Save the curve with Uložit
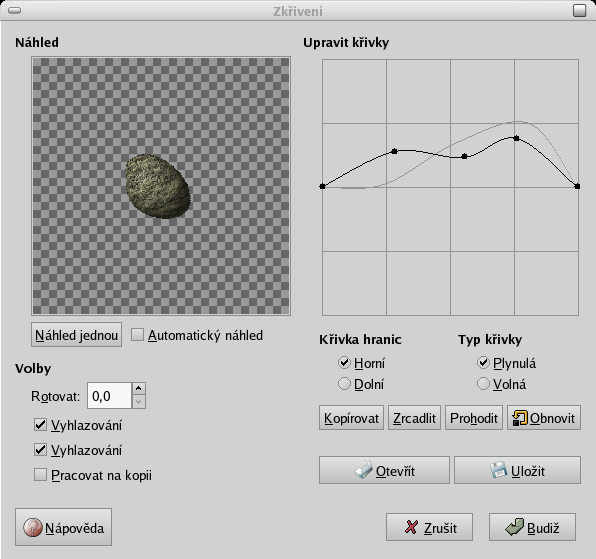 pos(517,470)
